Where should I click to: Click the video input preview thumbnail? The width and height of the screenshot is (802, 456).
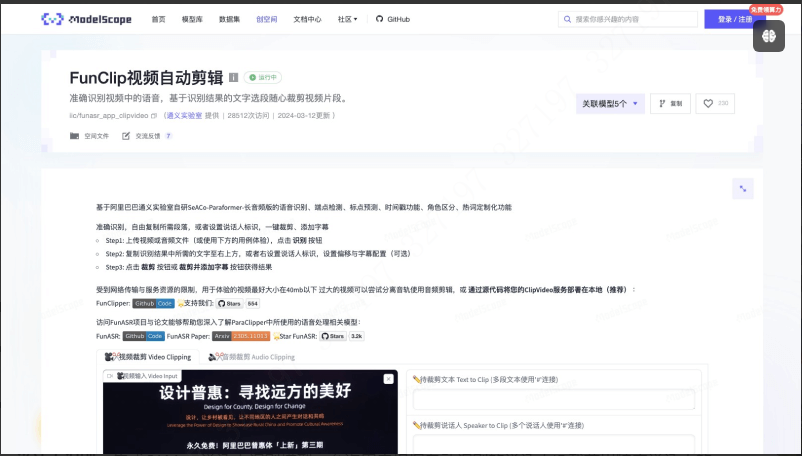click(x=250, y=414)
